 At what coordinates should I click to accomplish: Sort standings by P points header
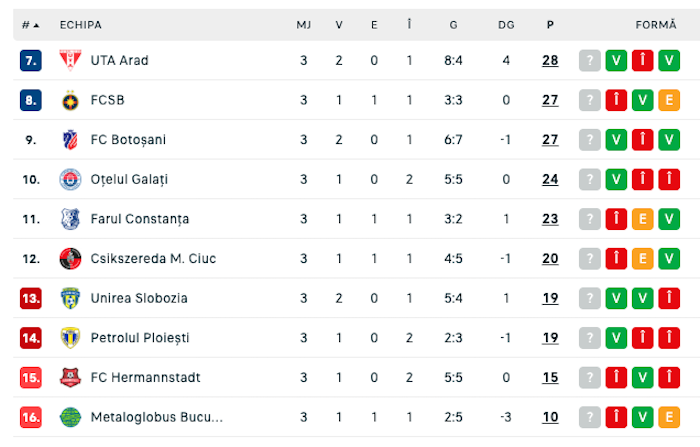point(550,24)
